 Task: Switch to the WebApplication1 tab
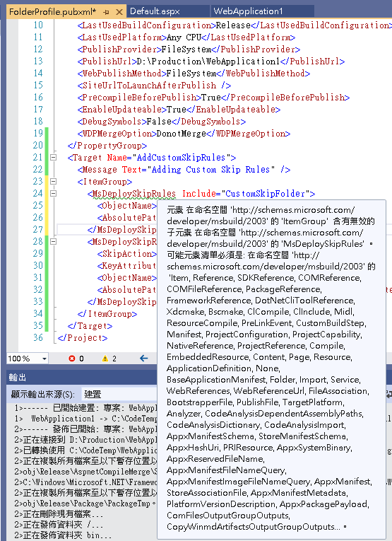click(x=248, y=11)
